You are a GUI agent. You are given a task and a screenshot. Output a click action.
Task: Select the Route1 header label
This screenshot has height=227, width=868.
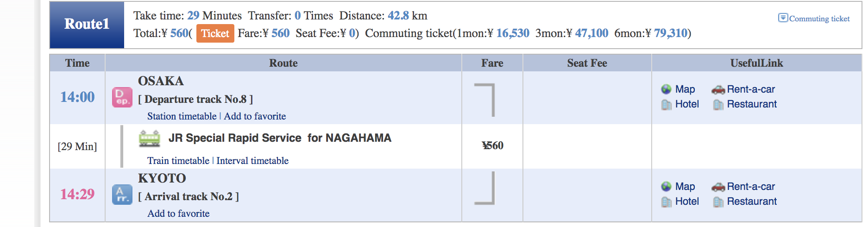pyautogui.click(x=87, y=24)
